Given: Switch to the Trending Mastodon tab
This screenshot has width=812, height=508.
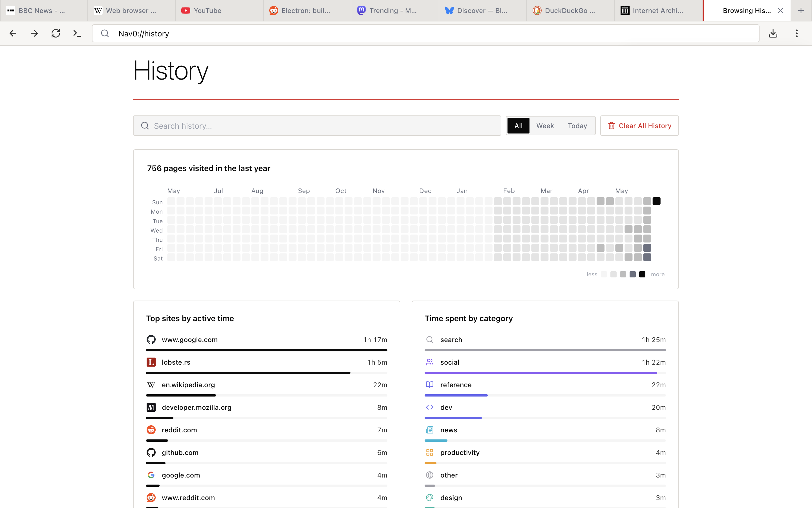Looking at the screenshot, I should 395,10.
